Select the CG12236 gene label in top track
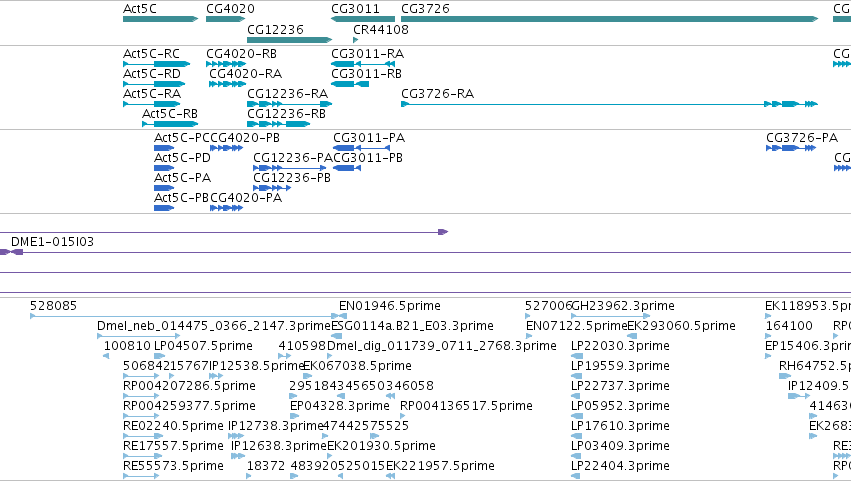The height and width of the screenshot is (481, 851). point(275,29)
